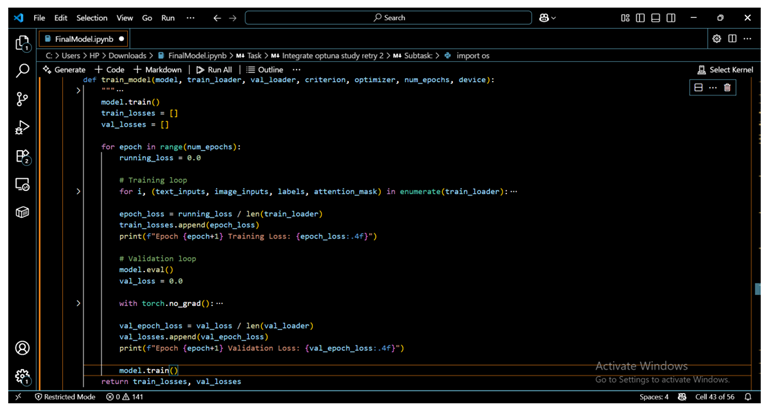Open the Selection menu
768x410 pixels.
tap(92, 18)
